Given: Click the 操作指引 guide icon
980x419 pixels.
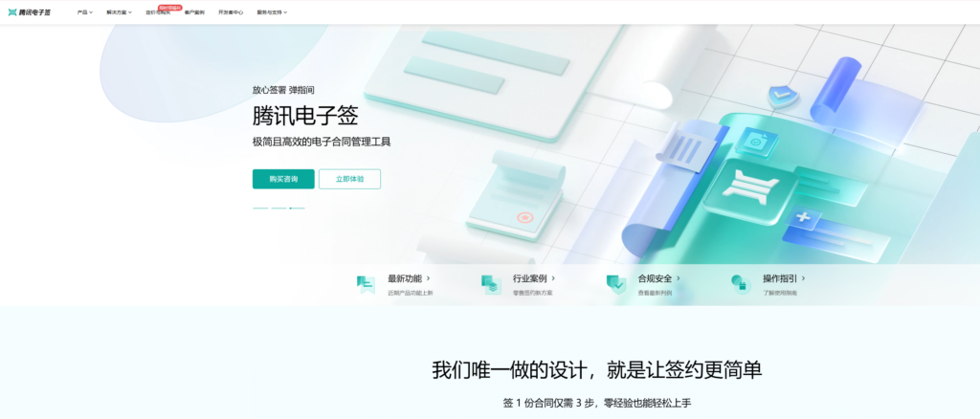Looking at the screenshot, I should point(740,284).
